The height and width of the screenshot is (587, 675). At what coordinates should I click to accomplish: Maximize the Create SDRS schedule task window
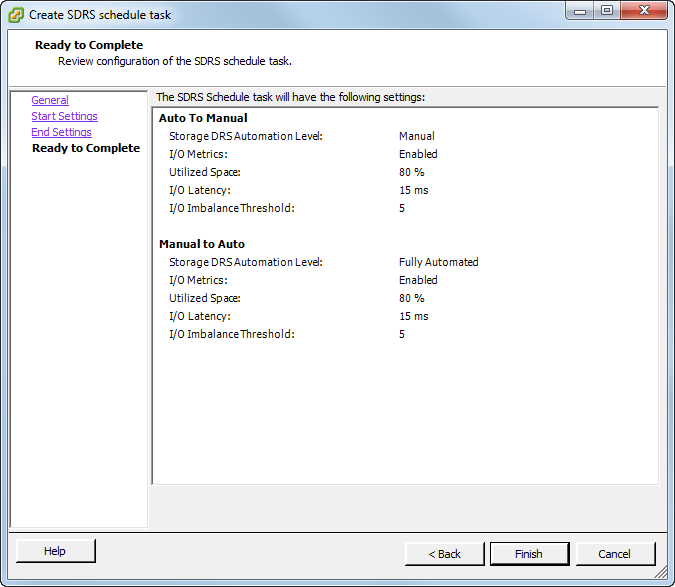(x=606, y=11)
